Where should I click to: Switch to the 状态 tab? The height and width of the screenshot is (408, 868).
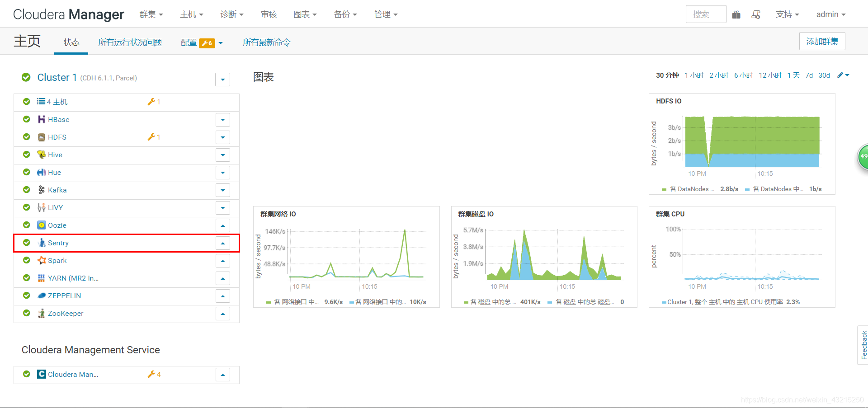click(71, 42)
